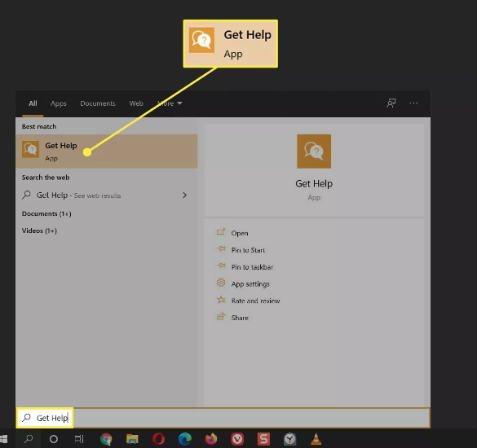Open the Get Help best match result

pyautogui.click(x=107, y=152)
